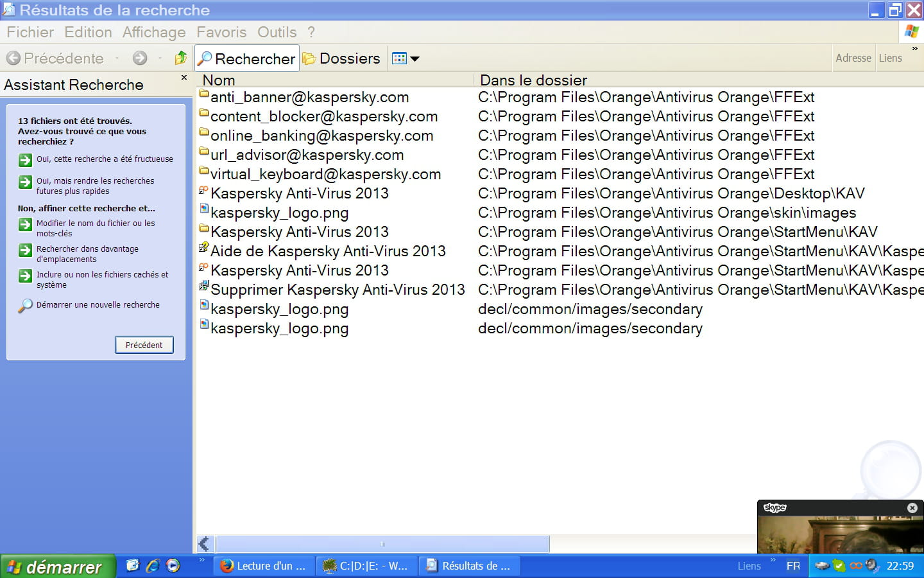Open the Affichage menu

154,32
